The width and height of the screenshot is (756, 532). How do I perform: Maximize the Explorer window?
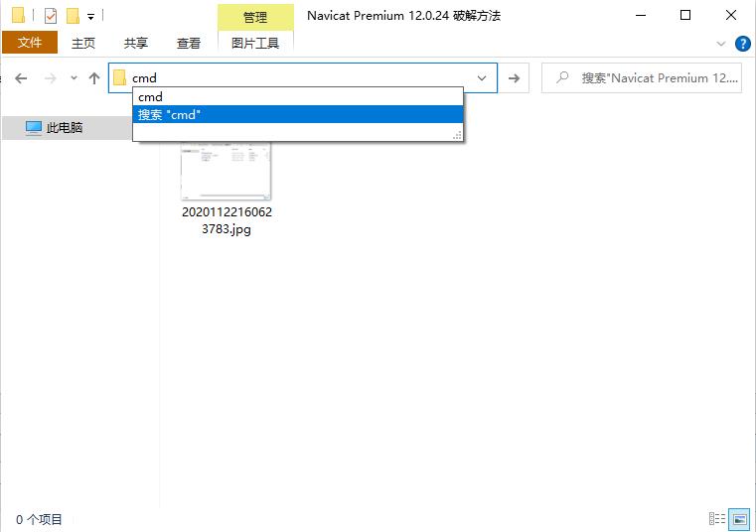pos(685,16)
